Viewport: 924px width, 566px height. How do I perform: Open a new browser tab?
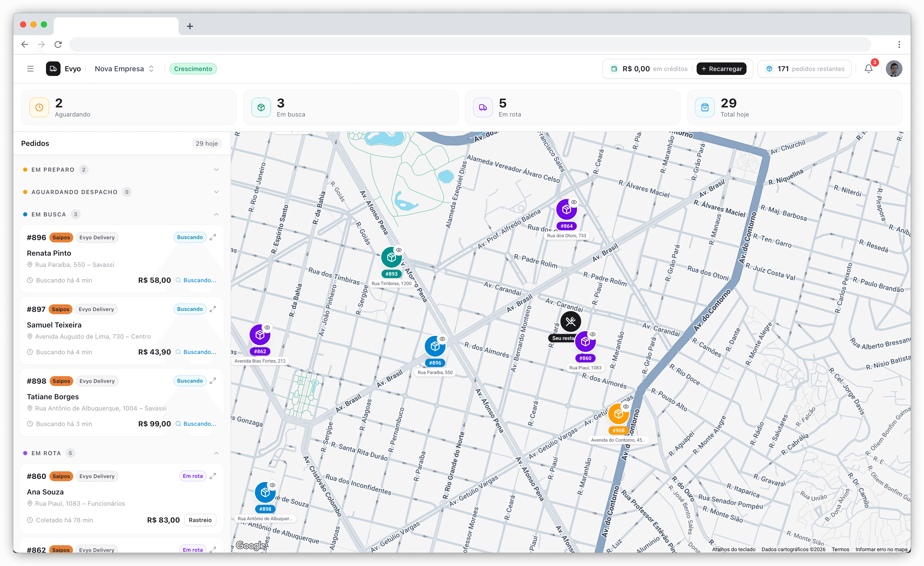coord(190,26)
